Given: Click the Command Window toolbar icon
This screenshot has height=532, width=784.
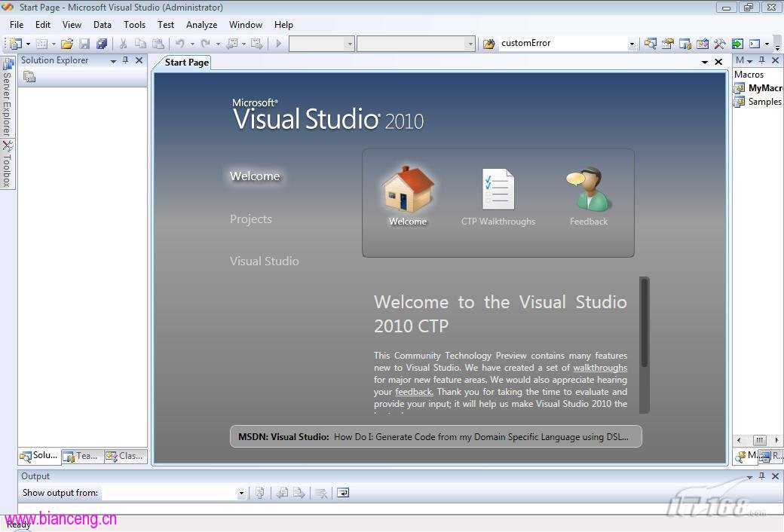Looking at the screenshot, I should (755, 44).
